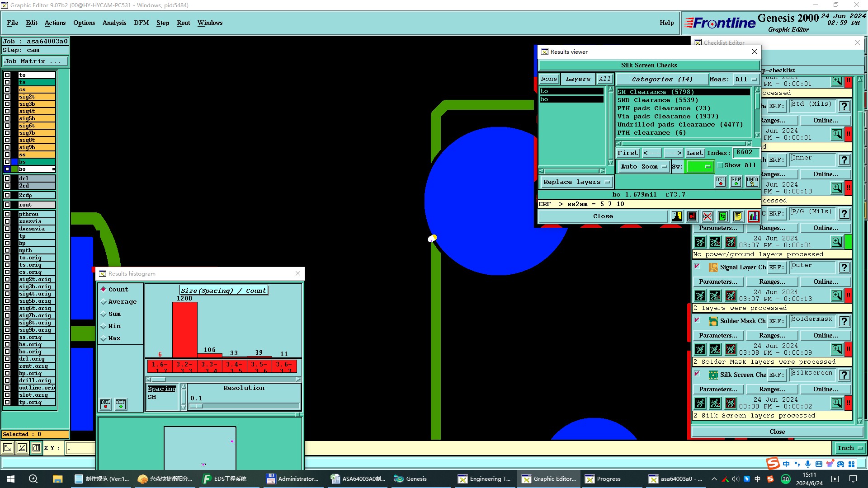
Task: Expand the Replace layers dropdown
Action: (576, 182)
